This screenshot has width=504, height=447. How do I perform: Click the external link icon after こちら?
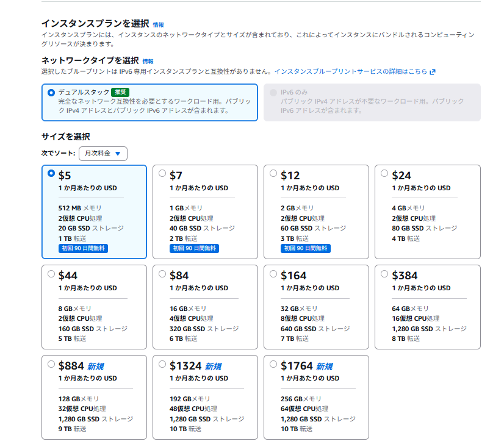click(x=433, y=72)
